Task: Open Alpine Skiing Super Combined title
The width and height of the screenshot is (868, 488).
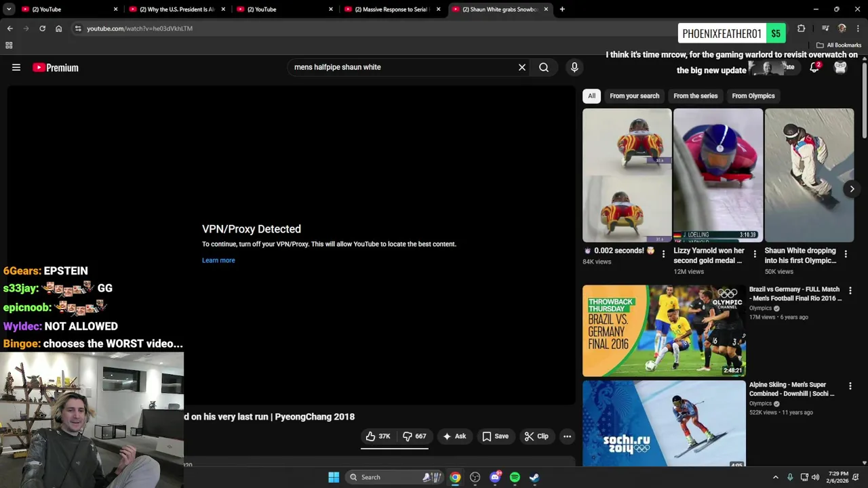Action: 791,389
